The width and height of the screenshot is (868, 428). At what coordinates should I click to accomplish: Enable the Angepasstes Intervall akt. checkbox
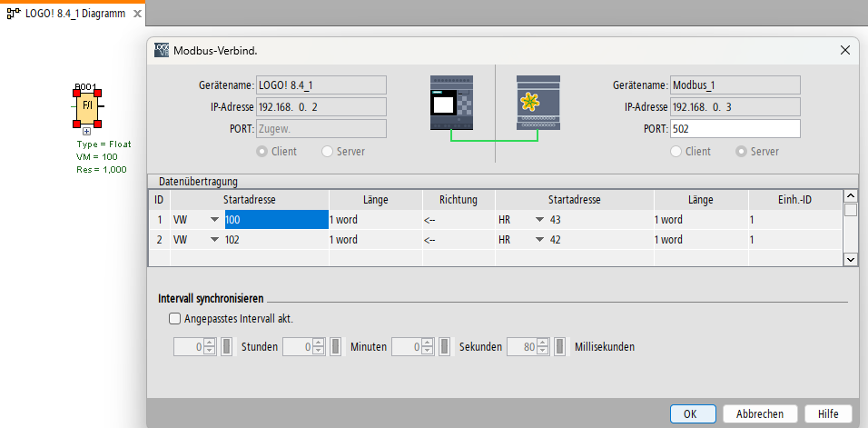(x=174, y=319)
